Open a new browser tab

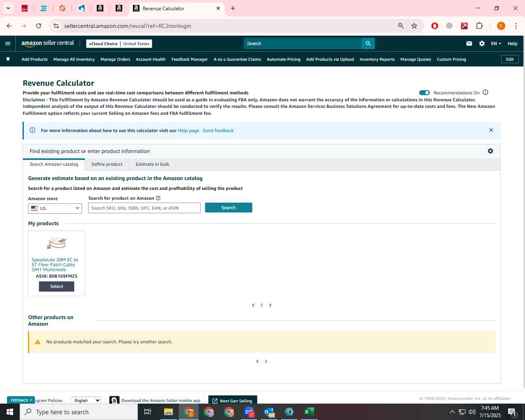click(233, 8)
